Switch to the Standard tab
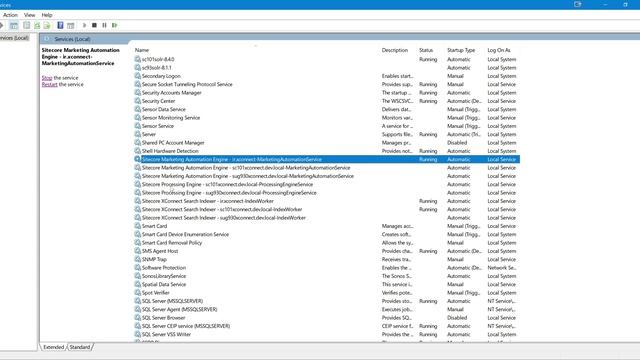The image size is (640, 360). [80, 347]
